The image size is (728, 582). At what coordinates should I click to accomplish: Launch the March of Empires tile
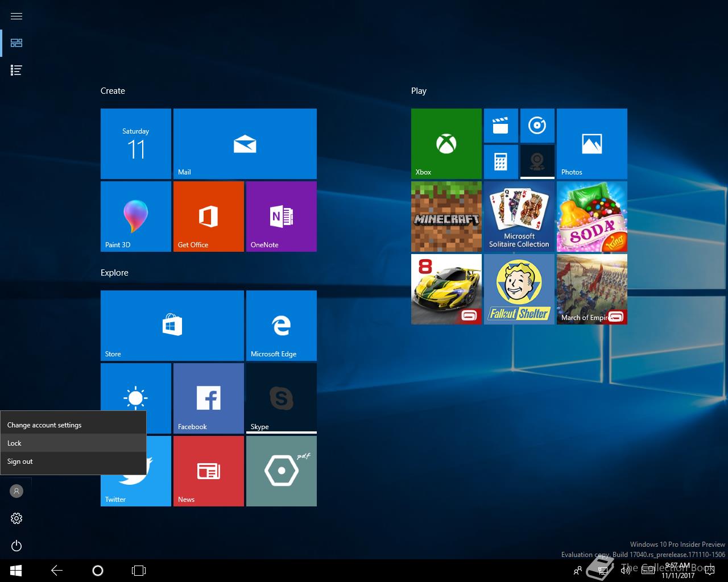[x=592, y=289]
